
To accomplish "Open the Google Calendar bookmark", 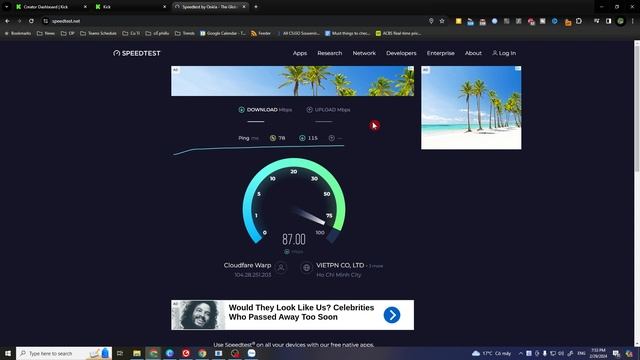I will point(223,33).
